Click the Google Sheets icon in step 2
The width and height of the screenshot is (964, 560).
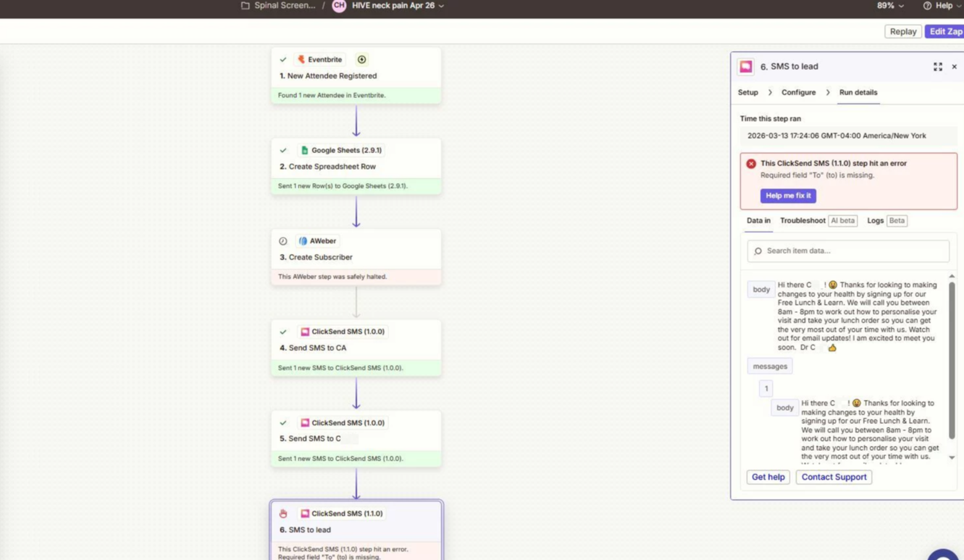tap(304, 150)
